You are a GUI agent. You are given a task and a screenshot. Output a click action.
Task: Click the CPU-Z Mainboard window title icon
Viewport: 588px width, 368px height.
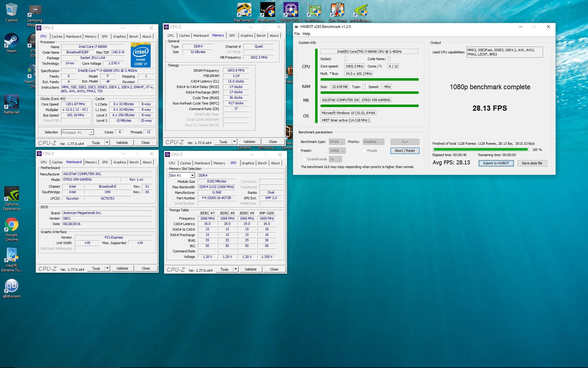[39, 154]
